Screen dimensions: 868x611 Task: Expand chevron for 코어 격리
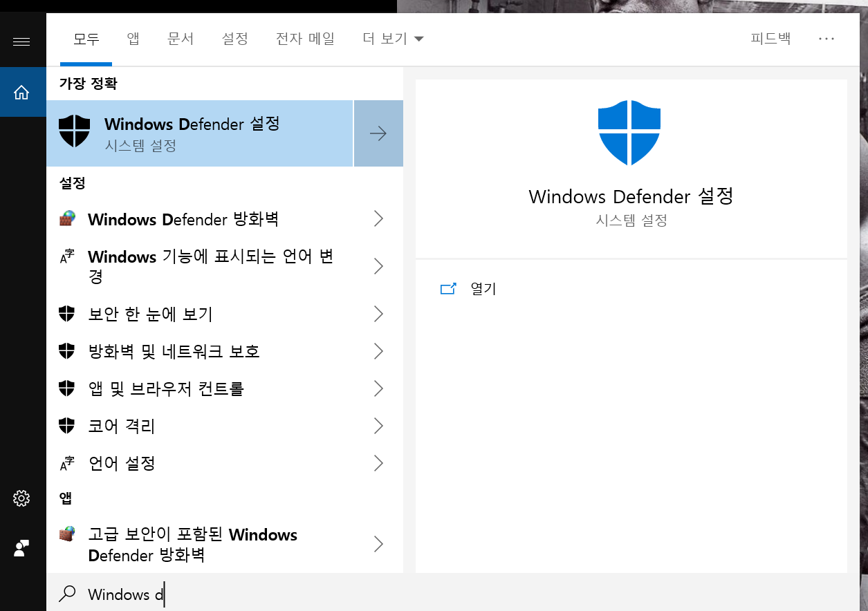click(x=378, y=426)
